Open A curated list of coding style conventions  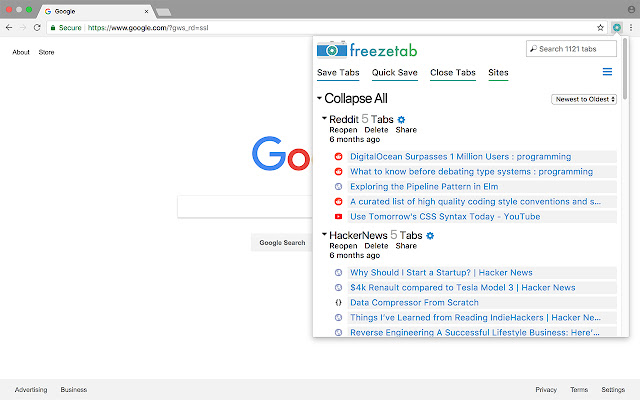point(475,202)
